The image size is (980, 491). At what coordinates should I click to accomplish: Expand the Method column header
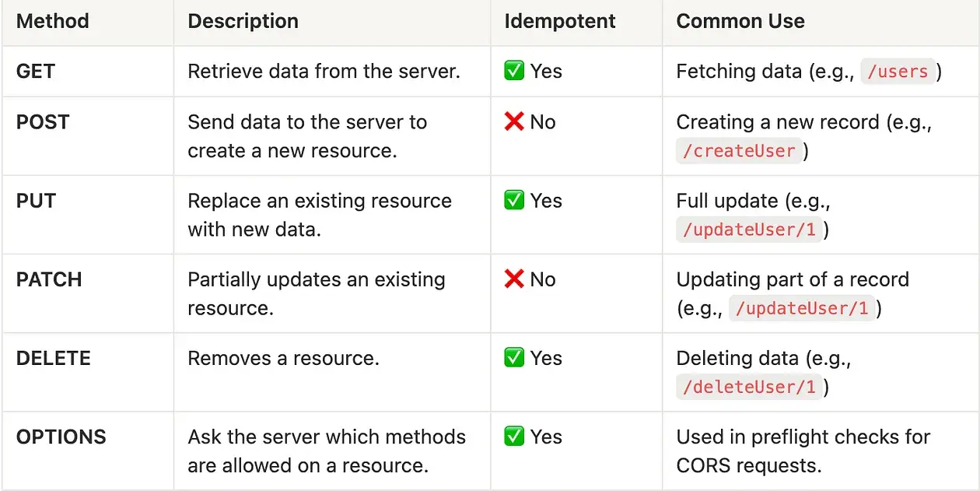pos(52,21)
